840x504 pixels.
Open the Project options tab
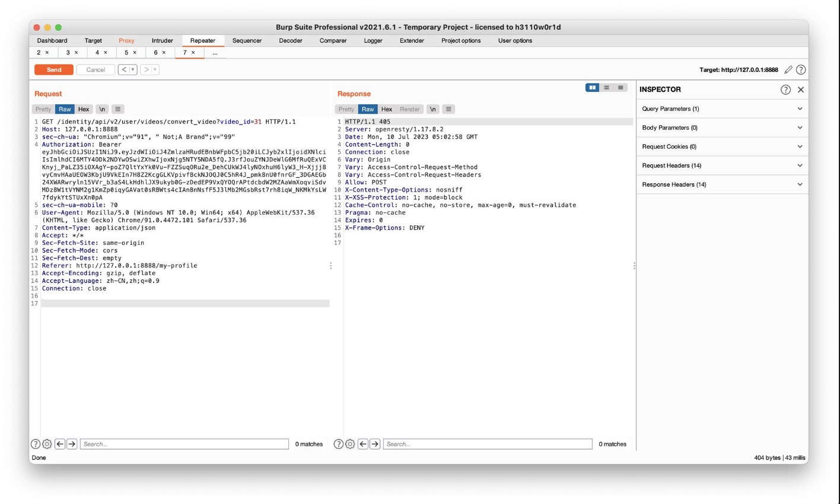pyautogui.click(x=461, y=41)
